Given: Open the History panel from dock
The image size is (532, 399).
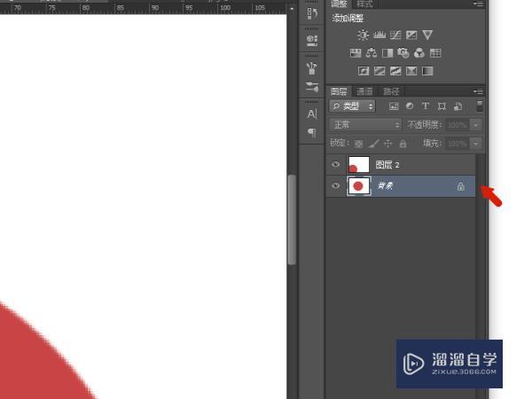Looking at the screenshot, I should pyautogui.click(x=312, y=14).
